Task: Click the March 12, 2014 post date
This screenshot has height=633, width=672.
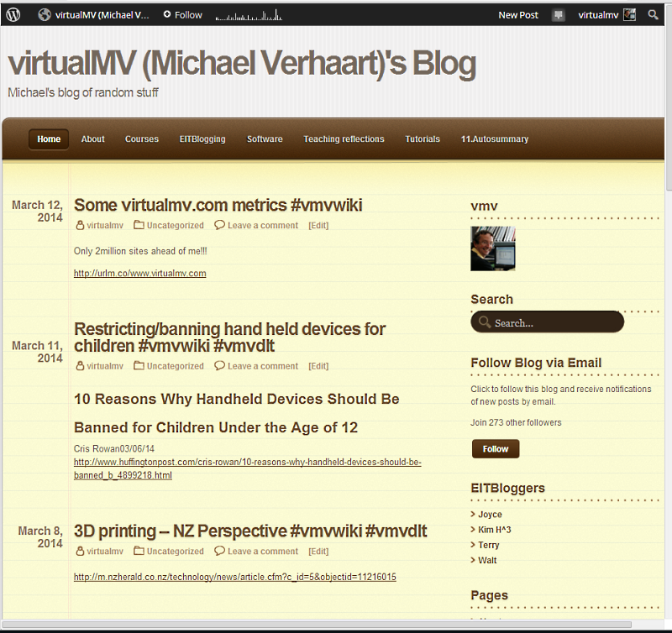Action: click(x=37, y=212)
